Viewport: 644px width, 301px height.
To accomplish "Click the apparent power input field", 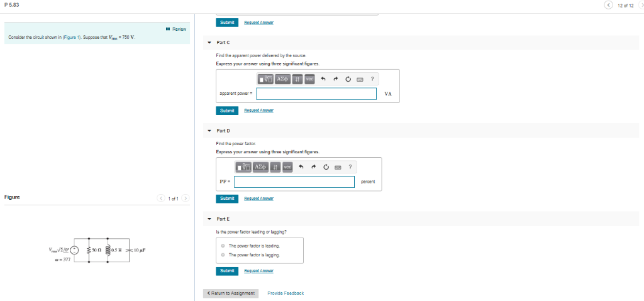I will 316,94.
